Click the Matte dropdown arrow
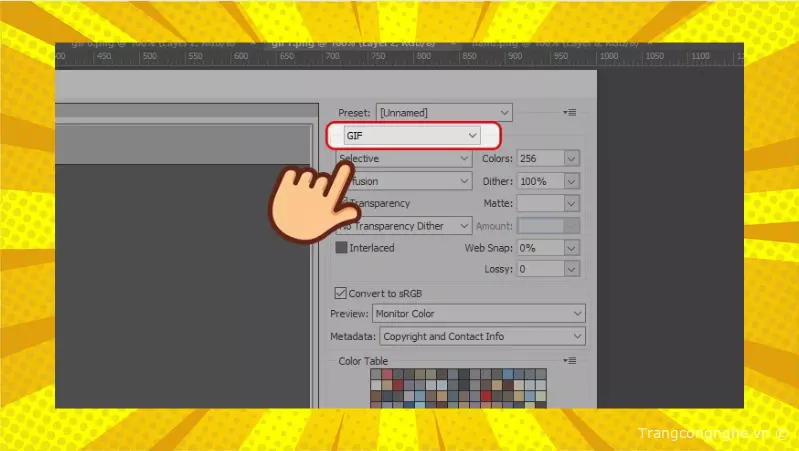 coord(571,203)
